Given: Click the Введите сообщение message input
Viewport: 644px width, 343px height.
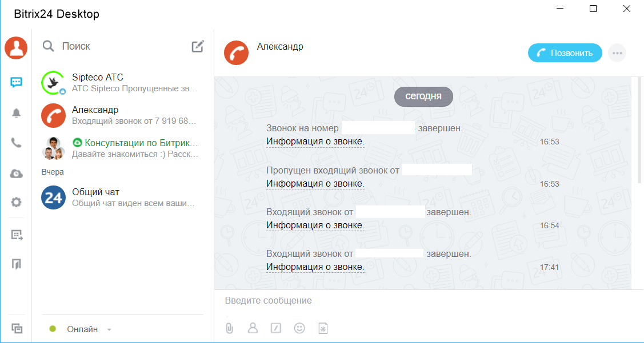Looking at the screenshot, I should point(427,301).
